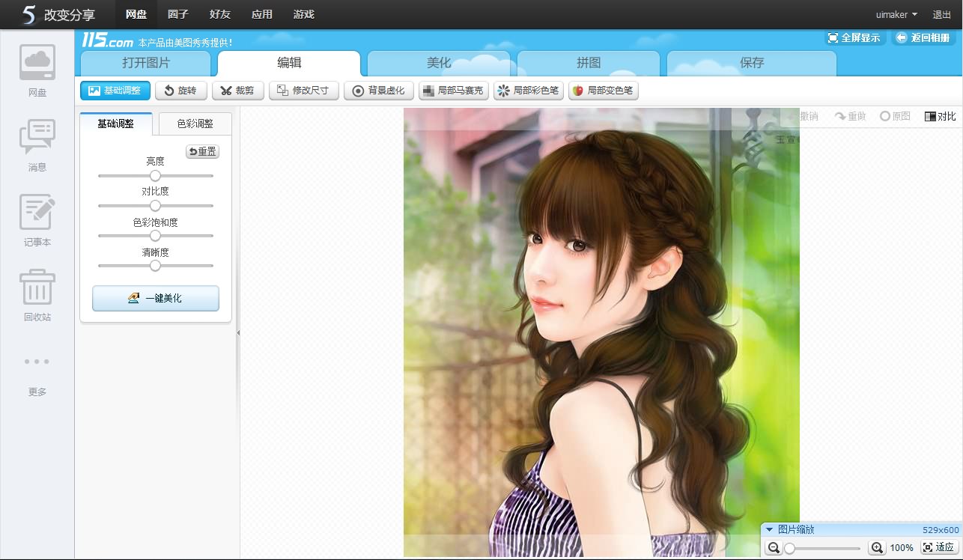The image size is (963, 560).
Task: Click the 适应 fit-to-screen button
Action: (x=938, y=548)
